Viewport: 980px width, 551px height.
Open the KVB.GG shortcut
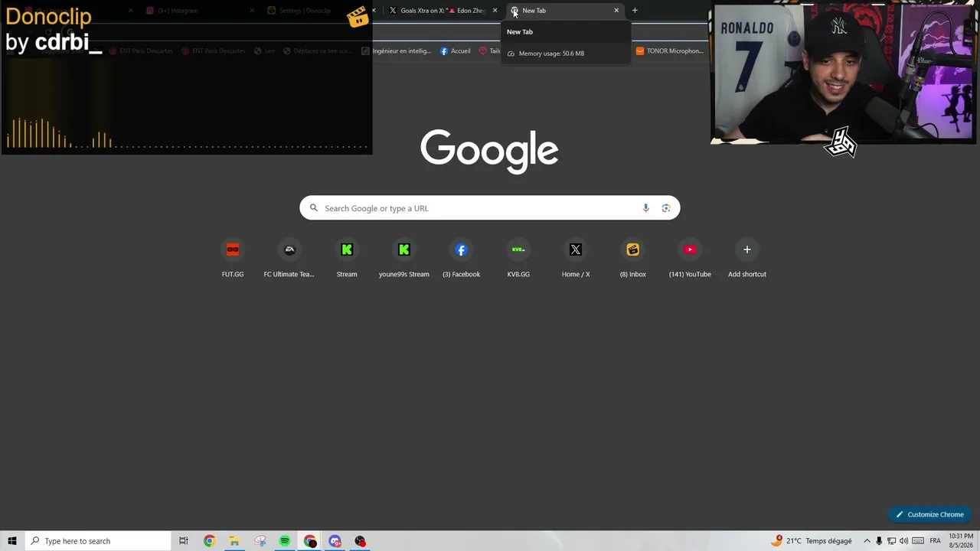(x=518, y=259)
